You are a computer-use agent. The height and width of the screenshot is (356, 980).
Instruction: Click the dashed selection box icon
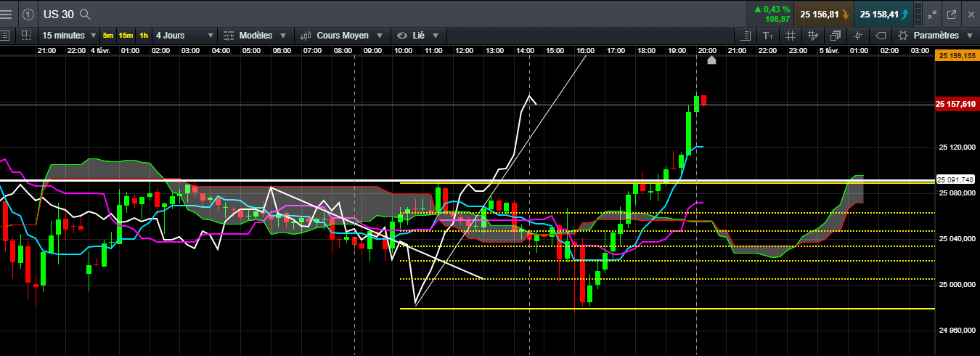pos(26,35)
